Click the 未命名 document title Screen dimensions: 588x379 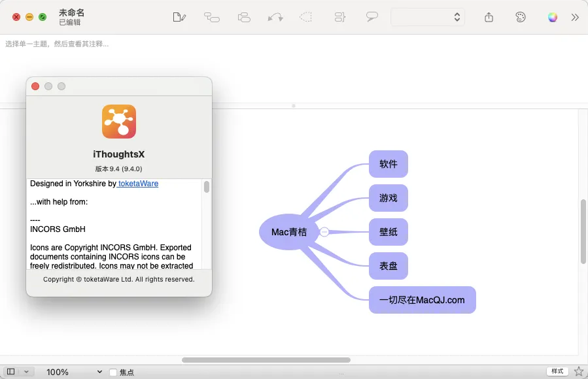72,12
